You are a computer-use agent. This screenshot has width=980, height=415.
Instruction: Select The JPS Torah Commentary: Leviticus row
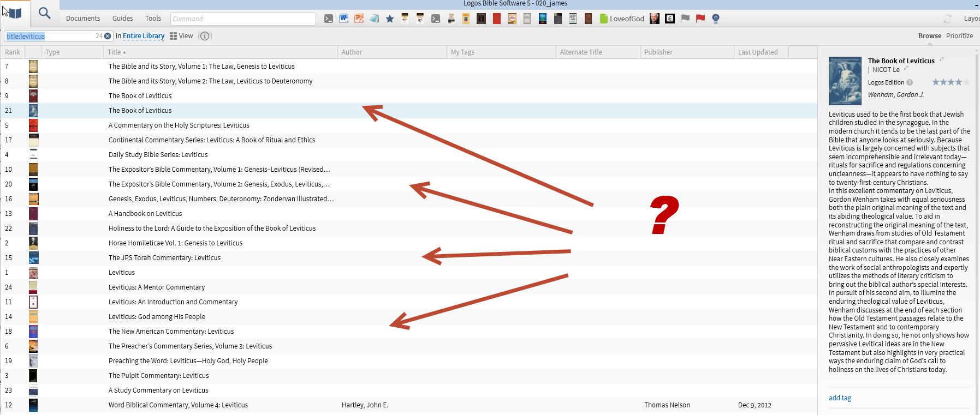click(408, 258)
